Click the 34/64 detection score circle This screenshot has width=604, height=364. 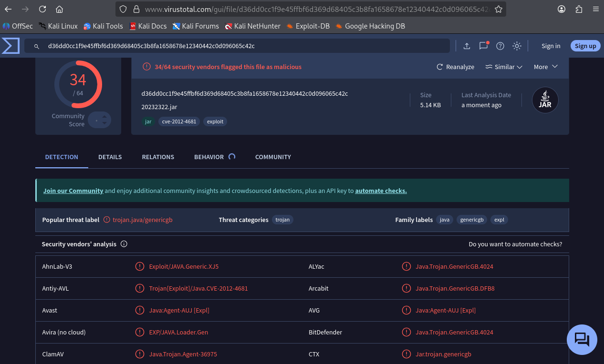(78, 84)
